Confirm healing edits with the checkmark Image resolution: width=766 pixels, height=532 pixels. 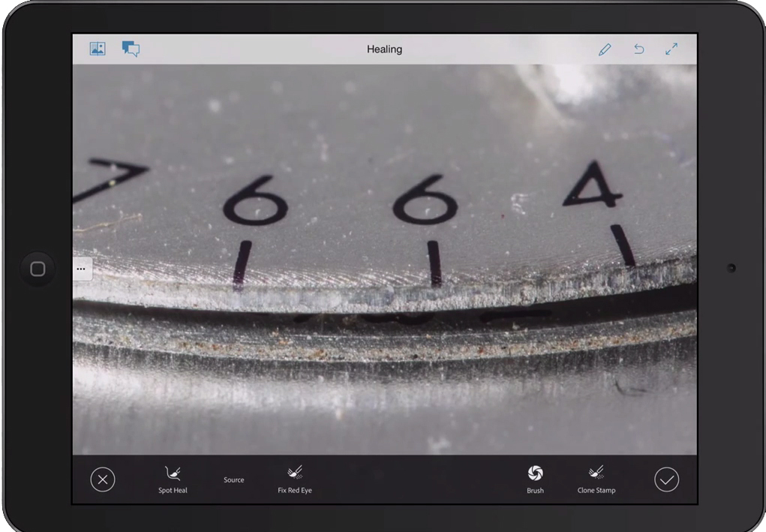[666, 479]
